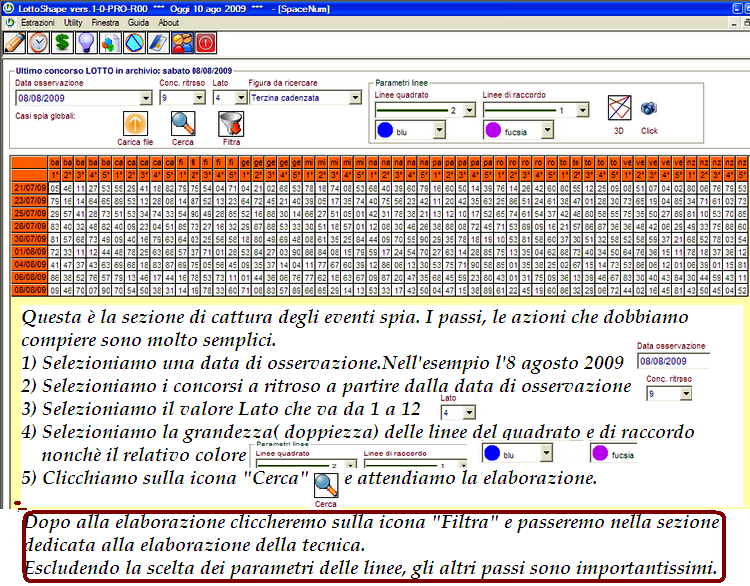
Task: Start search with the Cerca magnifier icon
Action: 183,124
